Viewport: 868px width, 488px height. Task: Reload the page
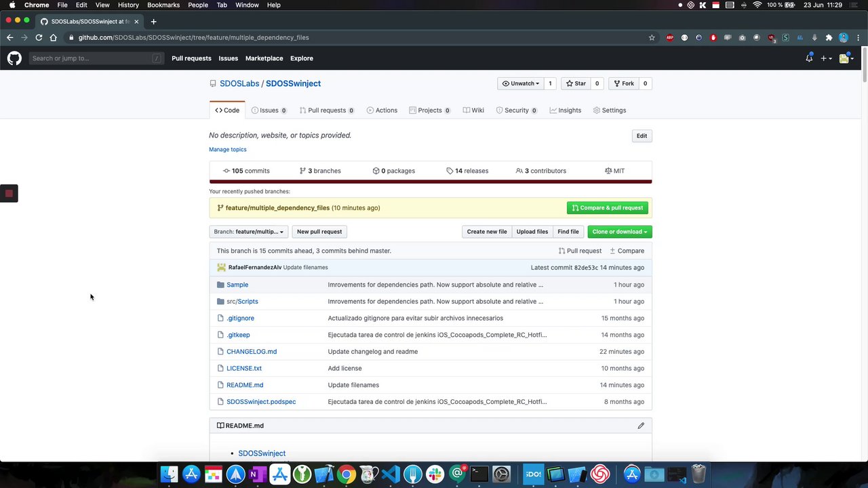[x=39, y=38]
